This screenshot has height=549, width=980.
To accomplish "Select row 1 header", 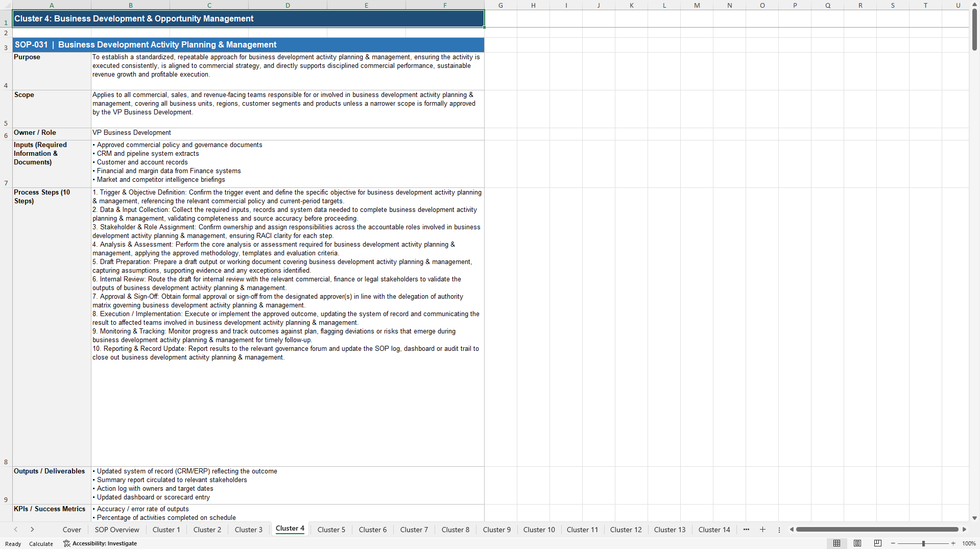I will click(6, 19).
